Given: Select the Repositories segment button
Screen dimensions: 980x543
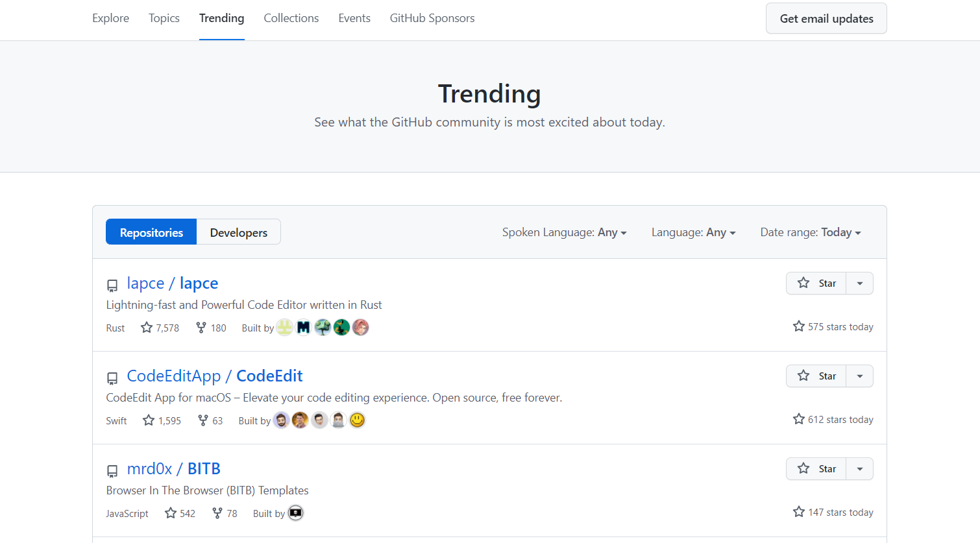Looking at the screenshot, I should tap(151, 232).
